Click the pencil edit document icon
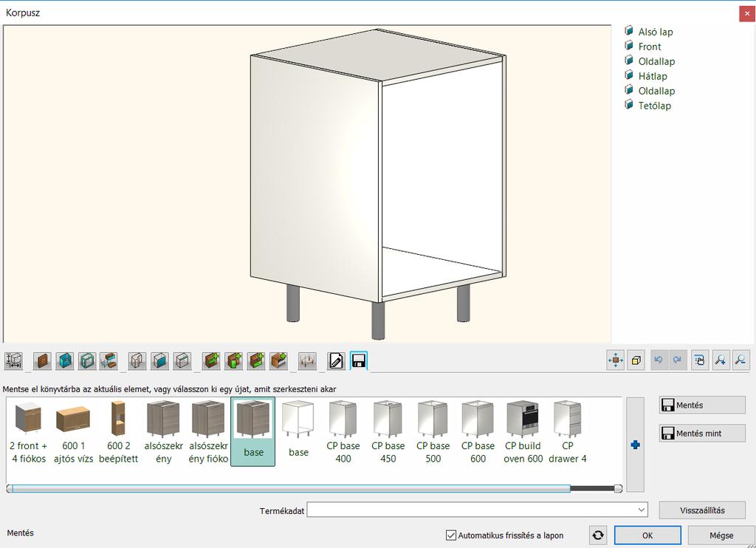This screenshot has width=756, height=548. click(x=336, y=360)
